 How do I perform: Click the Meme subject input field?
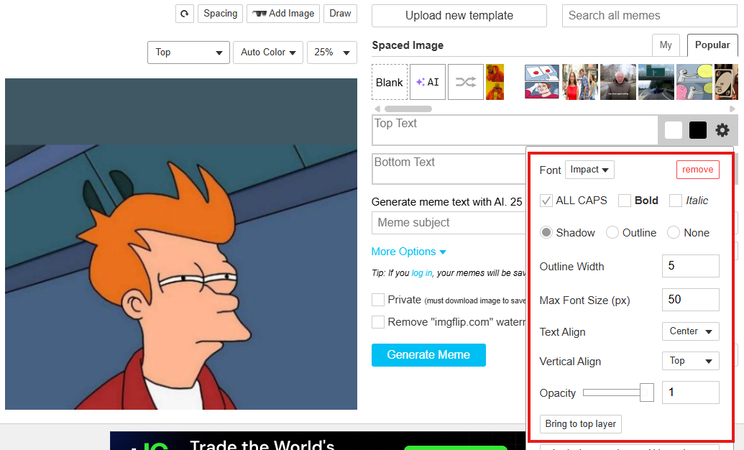click(x=449, y=223)
